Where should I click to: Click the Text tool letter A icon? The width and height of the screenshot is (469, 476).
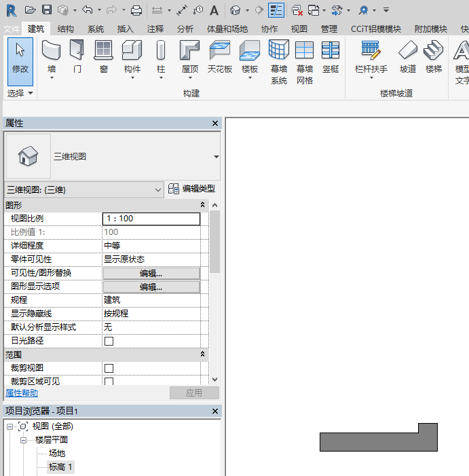point(214,10)
